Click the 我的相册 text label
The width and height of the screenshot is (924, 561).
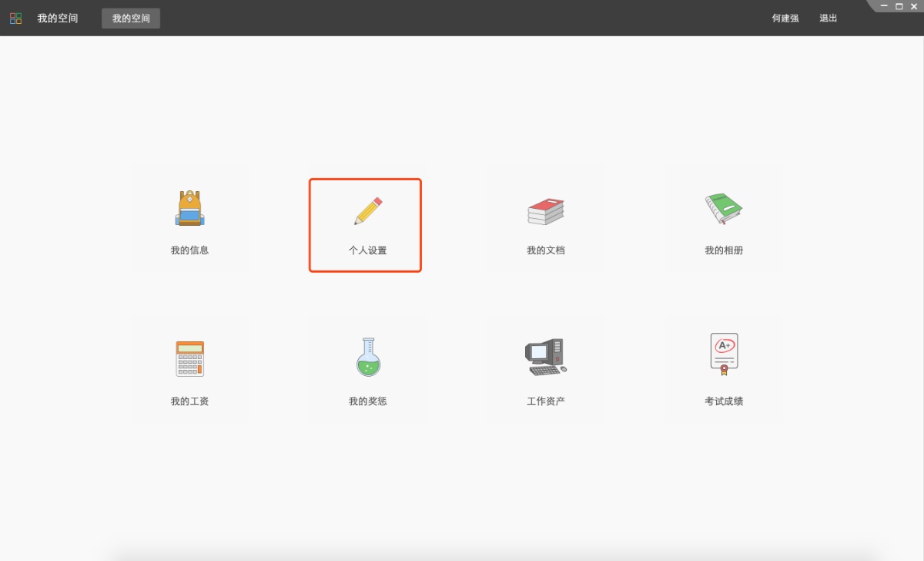[x=723, y=250]
